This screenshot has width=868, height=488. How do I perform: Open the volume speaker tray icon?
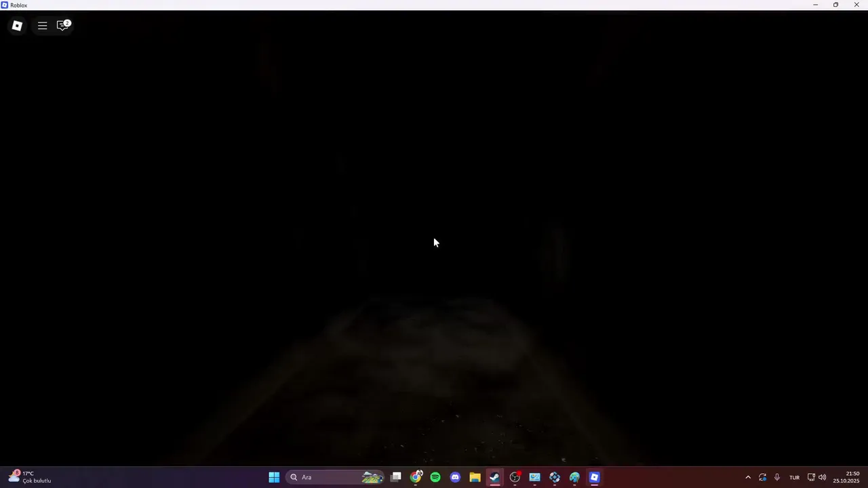[x=823, y=477]
